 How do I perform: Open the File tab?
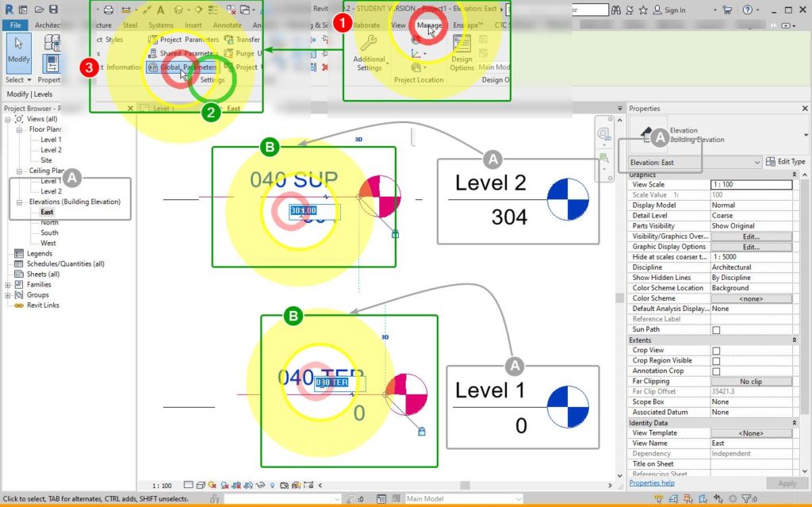coord(14,25)
